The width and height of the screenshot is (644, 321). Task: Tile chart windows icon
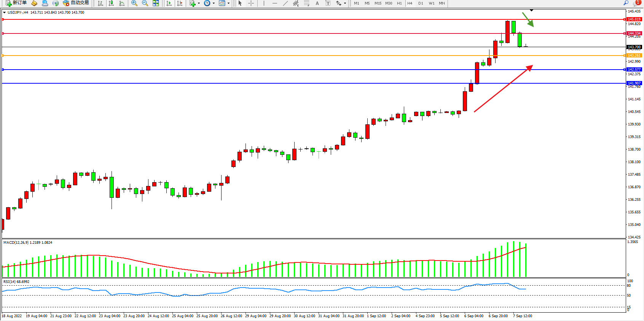(156, 3)
